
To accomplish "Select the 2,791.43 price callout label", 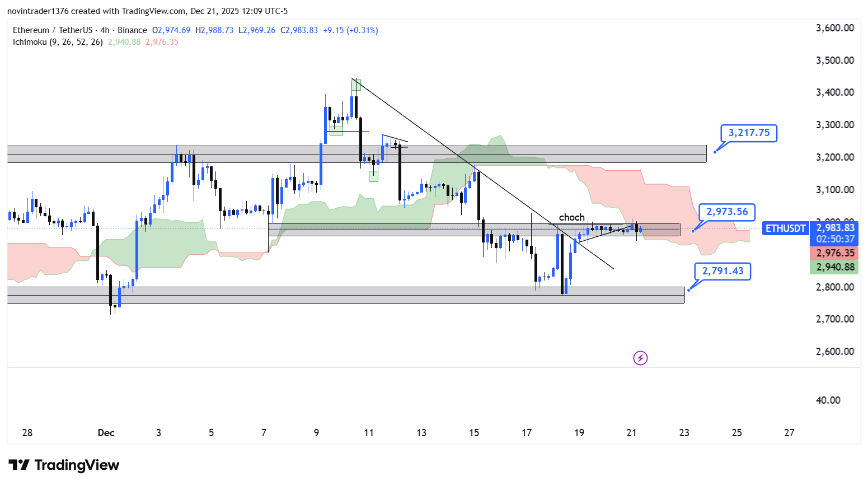I will click(x=722, y=272).
